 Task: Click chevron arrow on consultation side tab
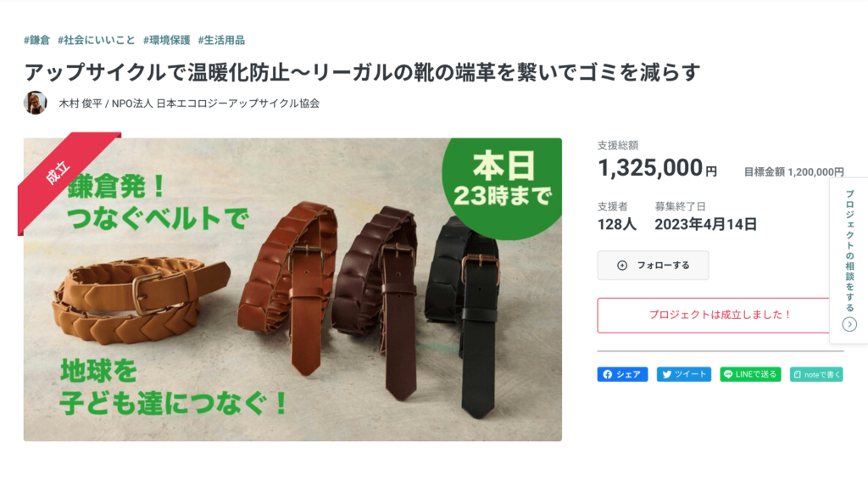[849, 325]
